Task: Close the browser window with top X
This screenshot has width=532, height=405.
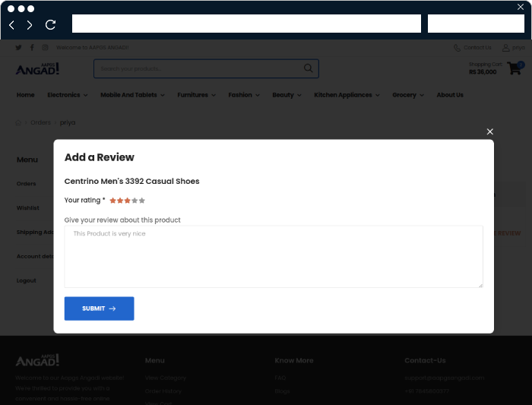Action: [521, 7]
